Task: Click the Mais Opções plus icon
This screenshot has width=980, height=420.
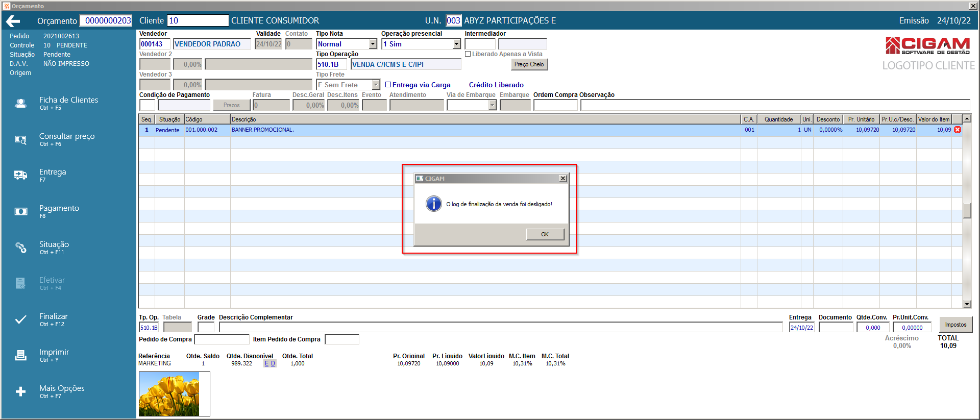Action: [20, 391]
